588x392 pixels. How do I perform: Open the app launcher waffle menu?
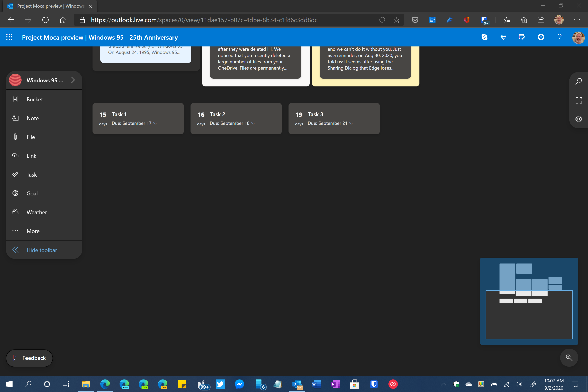point(9,37)
